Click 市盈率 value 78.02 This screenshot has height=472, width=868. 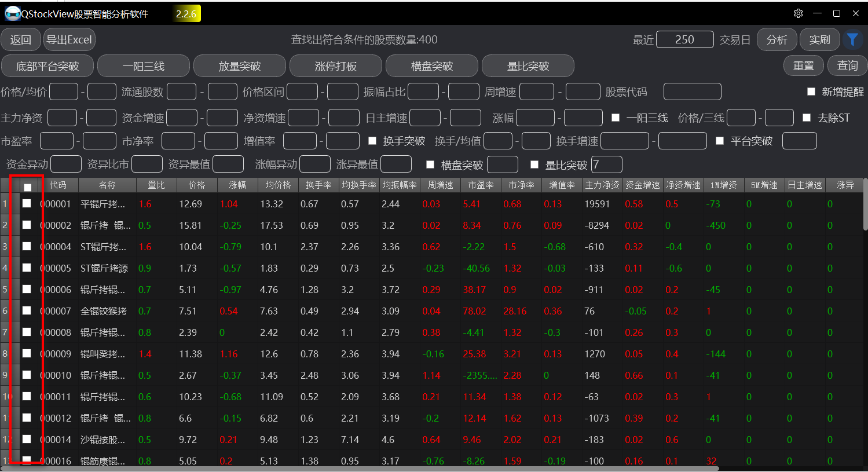[475, 311]
